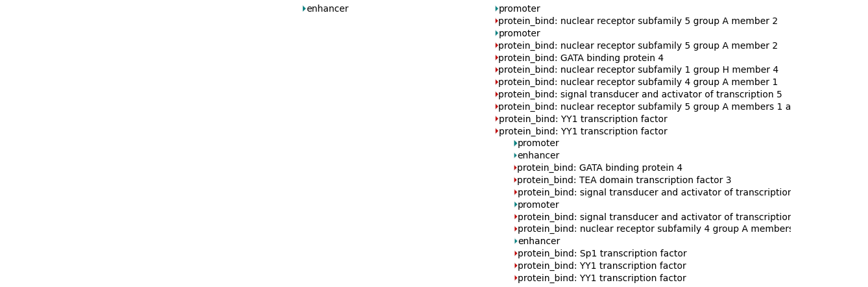Click teal arrow of the lone enhancer in left column
This screenshot has height=287, width=868.
pyautogui.click(x=304, y=9)
